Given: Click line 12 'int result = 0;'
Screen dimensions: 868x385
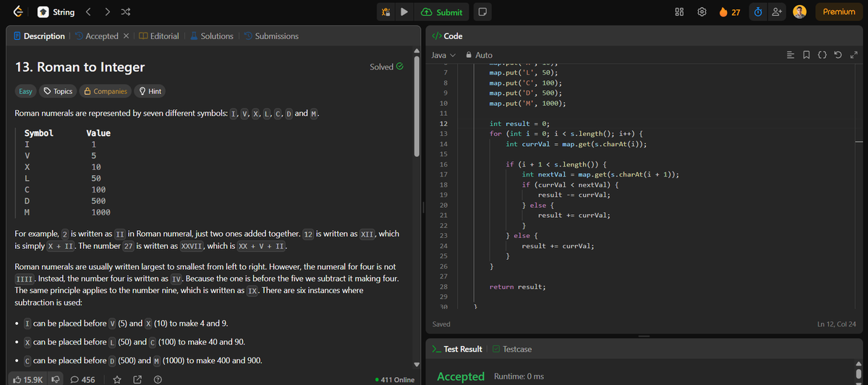Looking at the screenshot, I should [520, 124].
